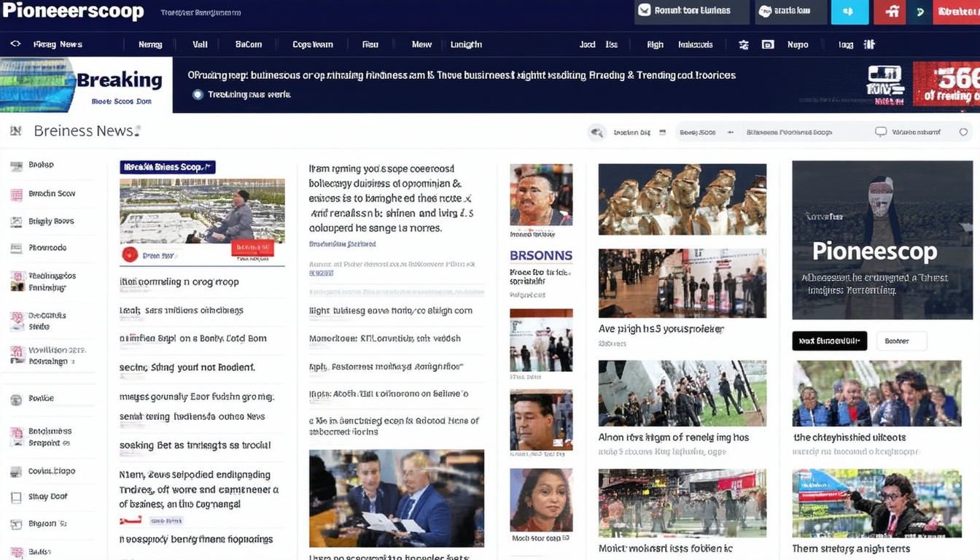
Task: Open the BaCom navigation menu item
Action: (248, 44)
